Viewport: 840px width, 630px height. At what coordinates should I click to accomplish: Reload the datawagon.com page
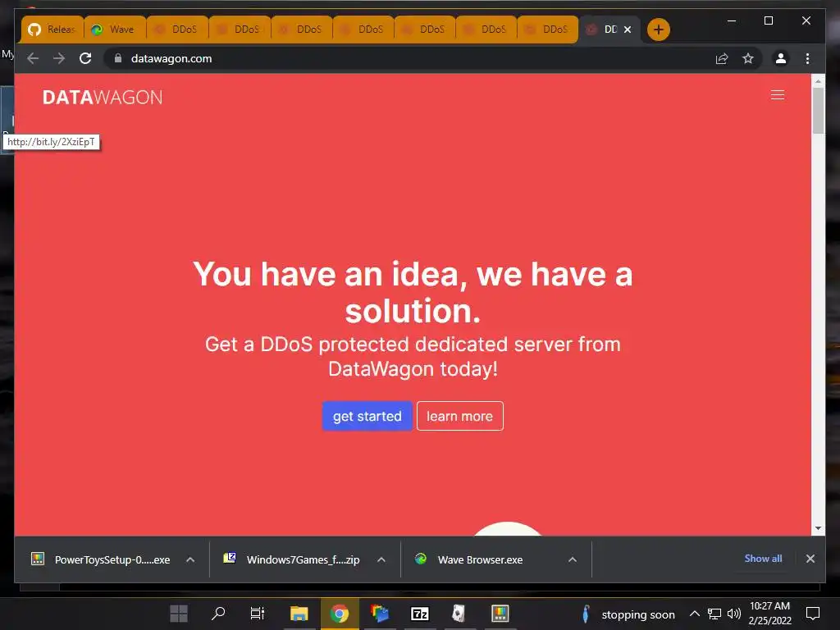pos(85,58)
